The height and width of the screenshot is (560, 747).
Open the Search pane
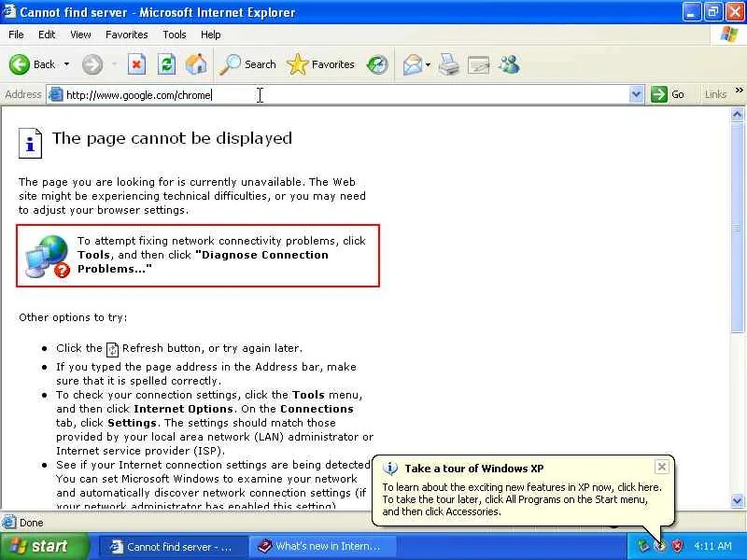[247, 64]
